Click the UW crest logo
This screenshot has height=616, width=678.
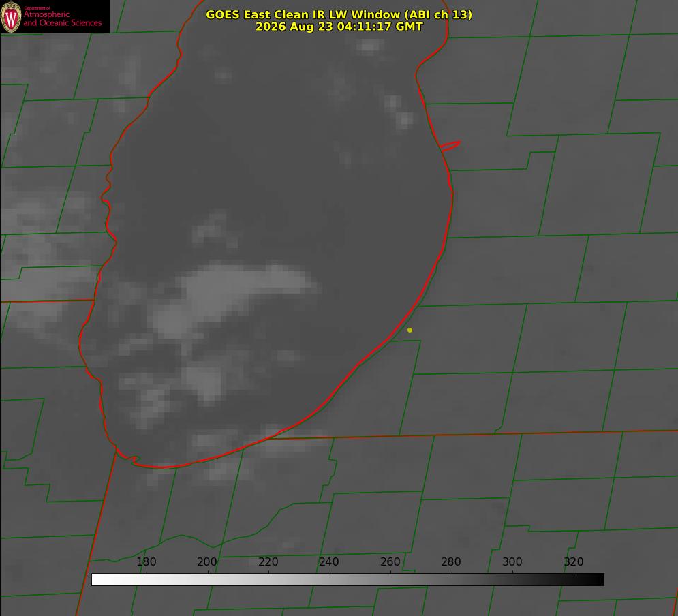click(x=11, y=16)
